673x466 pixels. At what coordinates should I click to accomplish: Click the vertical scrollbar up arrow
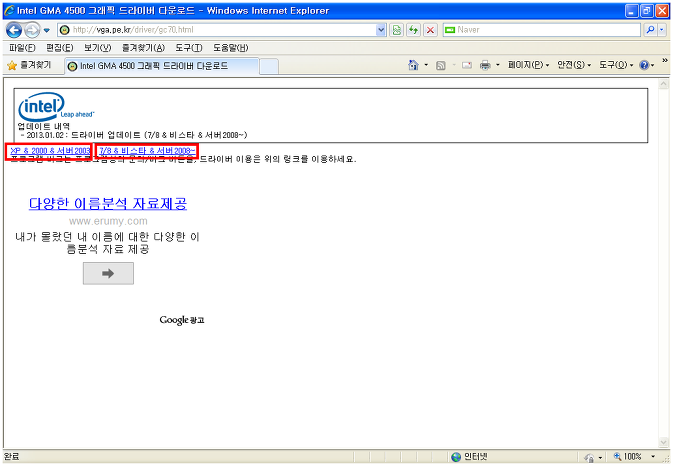pyautogui.click(x=664, y=84)
